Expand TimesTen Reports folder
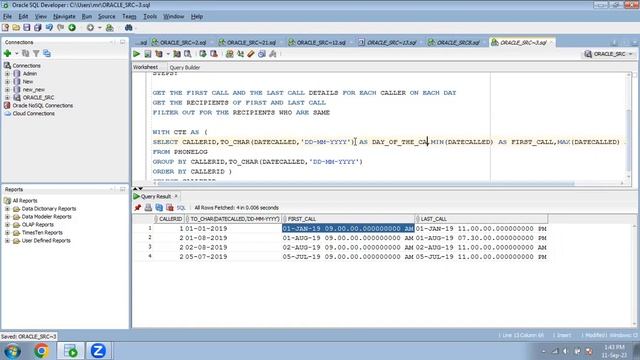Image resolution: width=640 pixels, height=360 pixels. pyautogui.click(x=7, y=233)
